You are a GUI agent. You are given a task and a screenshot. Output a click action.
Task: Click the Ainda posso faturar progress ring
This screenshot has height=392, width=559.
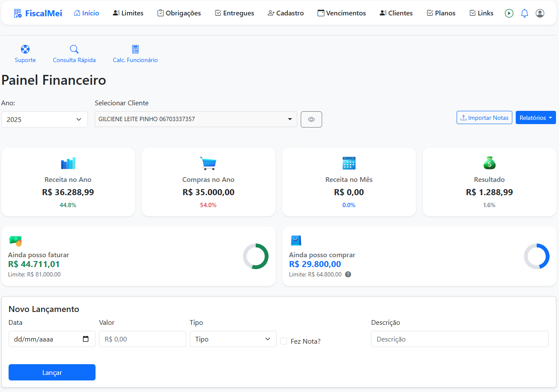pyautogui.click(x=256, y=256)
